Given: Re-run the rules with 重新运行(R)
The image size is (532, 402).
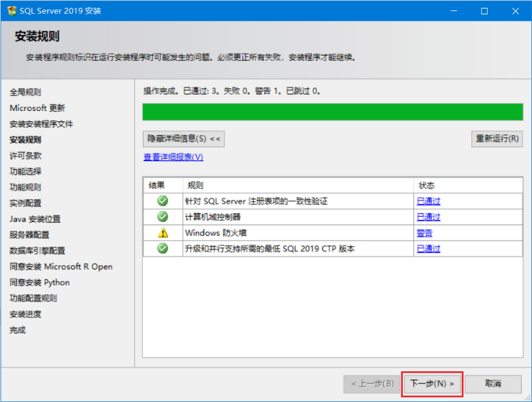Looking at the screenshot, I should (497, 139).
